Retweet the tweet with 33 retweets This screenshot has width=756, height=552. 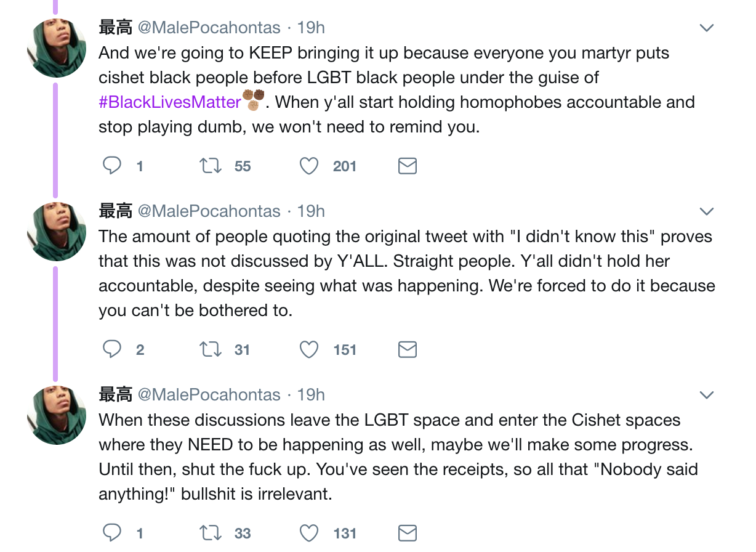pos(211,533)
